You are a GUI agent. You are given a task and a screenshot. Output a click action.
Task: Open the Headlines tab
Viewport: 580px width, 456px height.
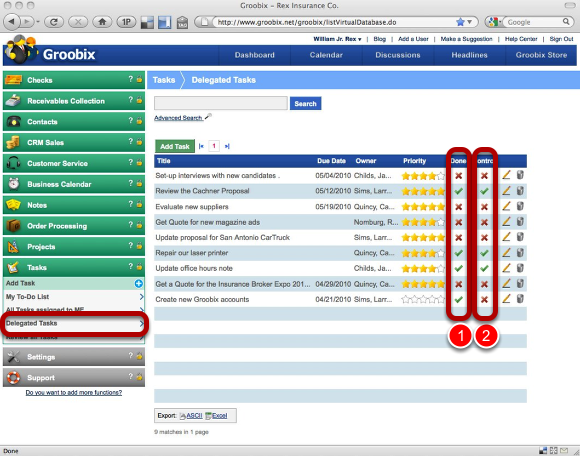(469, 55)
